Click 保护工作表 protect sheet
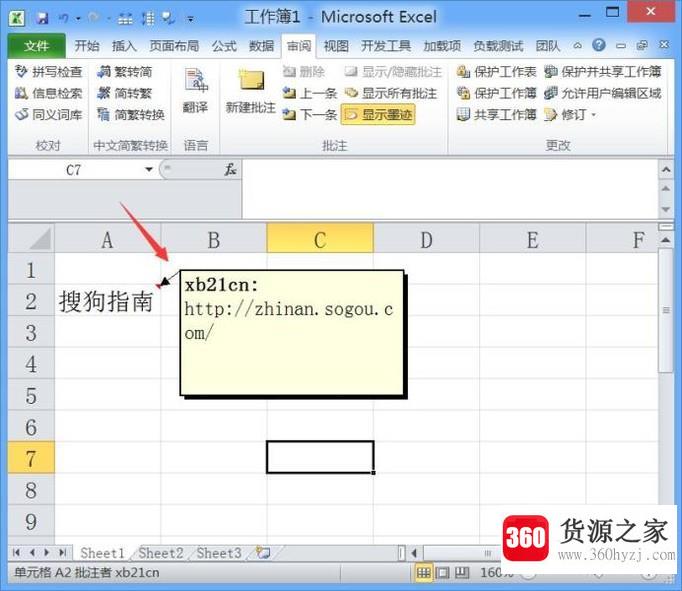 coord(496,72)
